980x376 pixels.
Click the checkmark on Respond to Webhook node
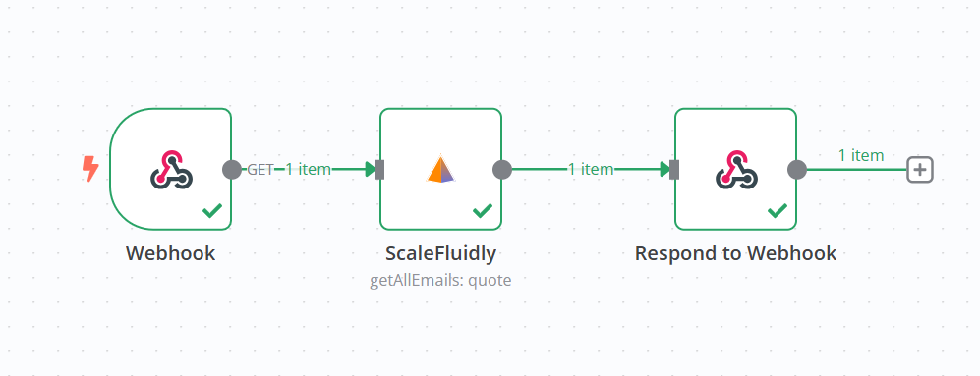click(778, 211)
